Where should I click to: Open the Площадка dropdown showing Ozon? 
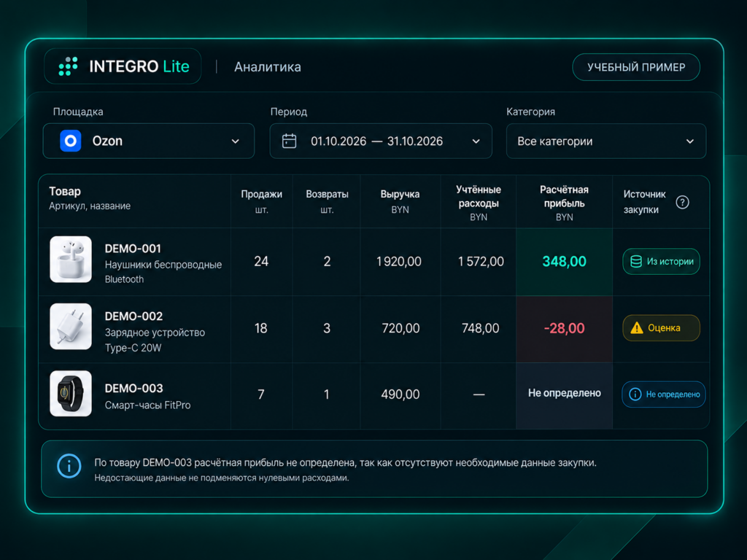coord(149,141)
